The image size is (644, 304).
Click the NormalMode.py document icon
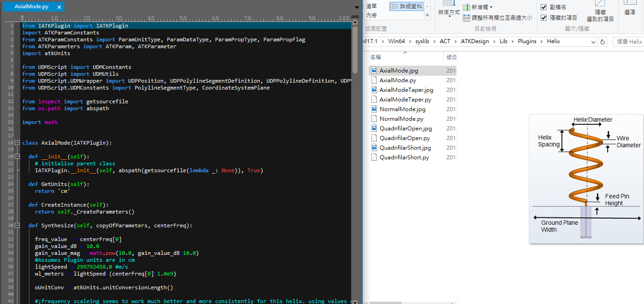tap(374, 119)
